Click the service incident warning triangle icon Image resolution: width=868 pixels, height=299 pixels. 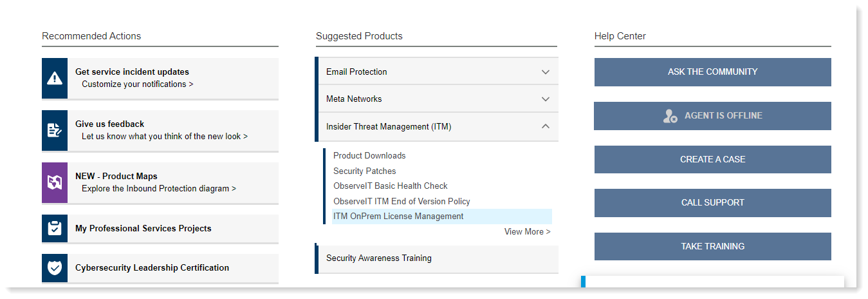coord(55,79)
